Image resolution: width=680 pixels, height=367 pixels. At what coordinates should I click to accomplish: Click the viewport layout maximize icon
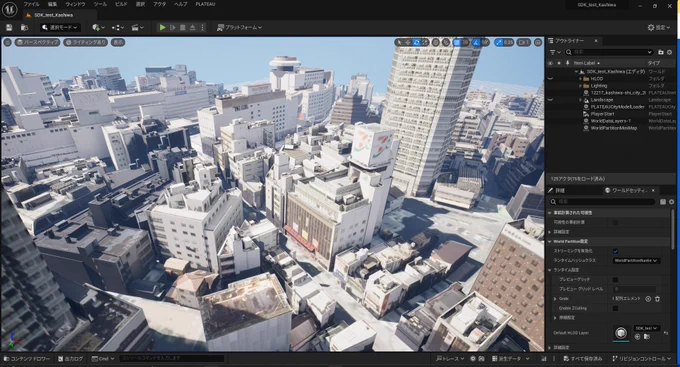538,42
